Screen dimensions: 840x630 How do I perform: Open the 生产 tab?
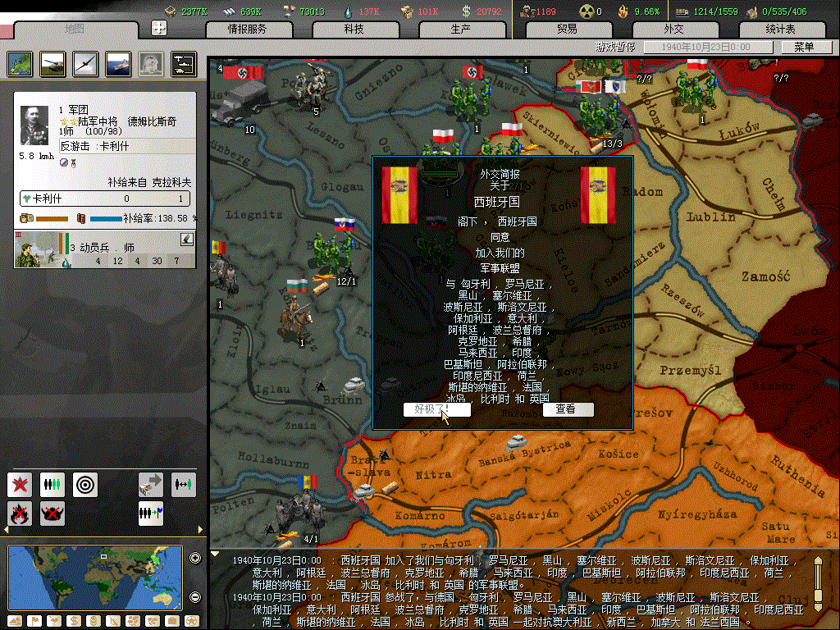coord(461,29)
